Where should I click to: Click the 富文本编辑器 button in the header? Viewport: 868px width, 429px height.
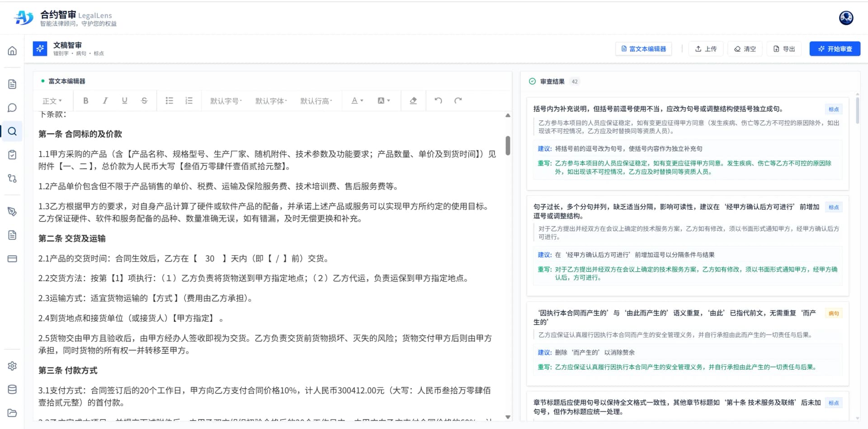click(643, 49)
